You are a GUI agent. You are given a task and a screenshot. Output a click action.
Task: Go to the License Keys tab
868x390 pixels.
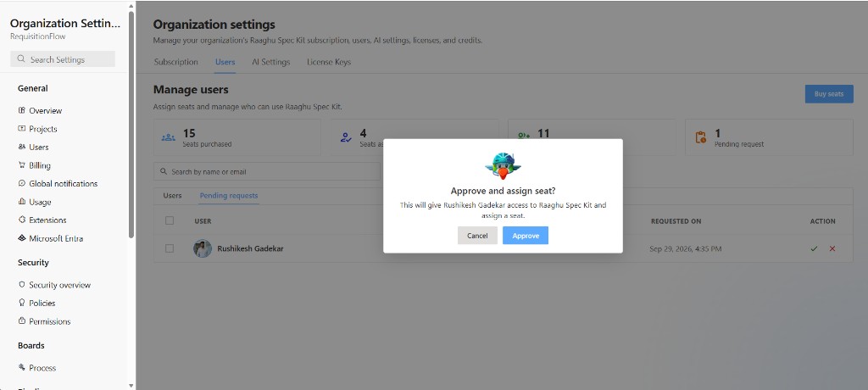pos(329,62)
